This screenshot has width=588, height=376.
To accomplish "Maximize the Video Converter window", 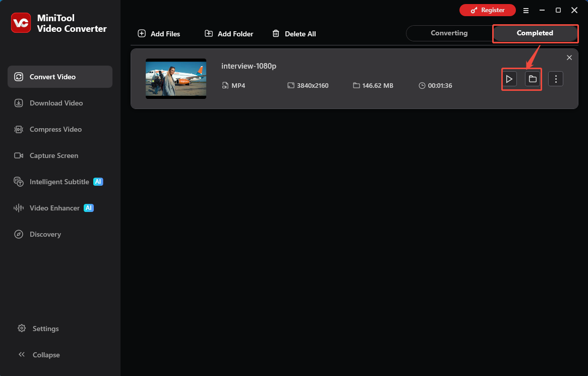I will point(558,11).
